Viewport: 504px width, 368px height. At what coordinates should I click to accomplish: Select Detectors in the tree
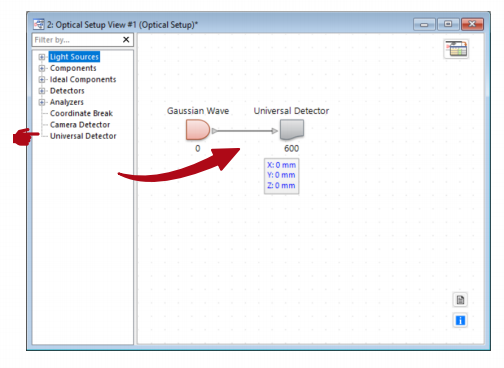67,91
